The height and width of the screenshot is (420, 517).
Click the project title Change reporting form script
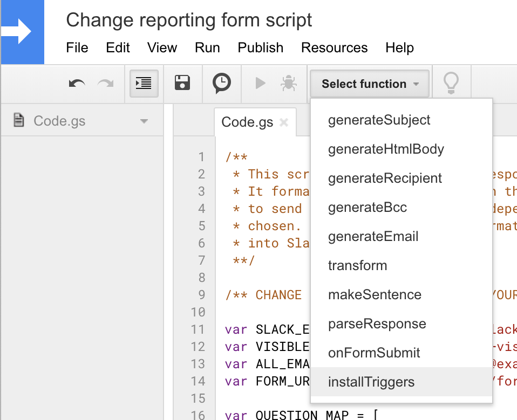(189, 20)
